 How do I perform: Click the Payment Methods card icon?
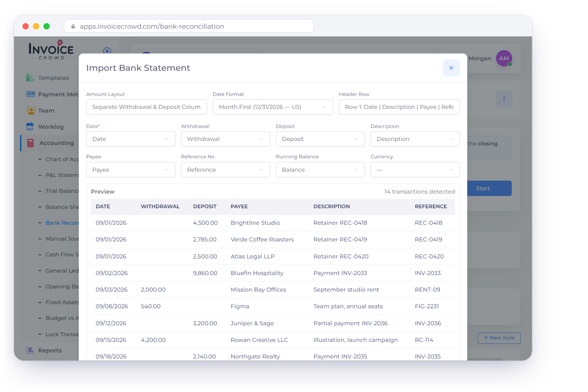(x=30, y=94)
